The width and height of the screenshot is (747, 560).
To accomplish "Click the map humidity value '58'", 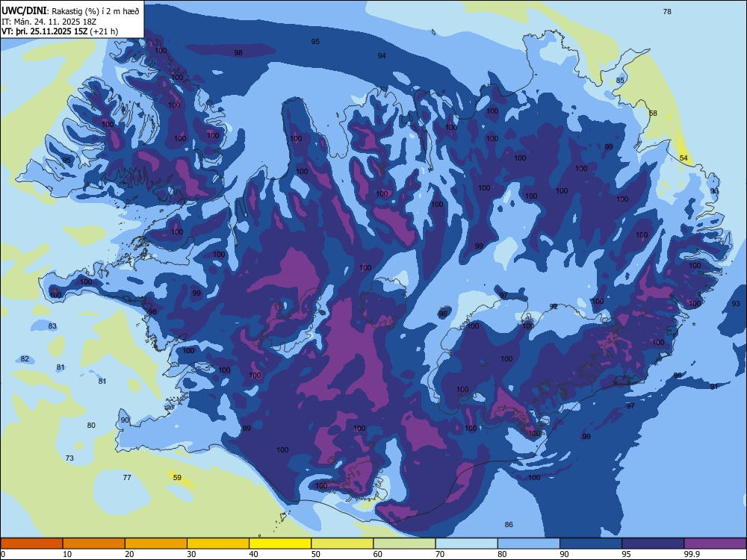I will coord(653,113).
